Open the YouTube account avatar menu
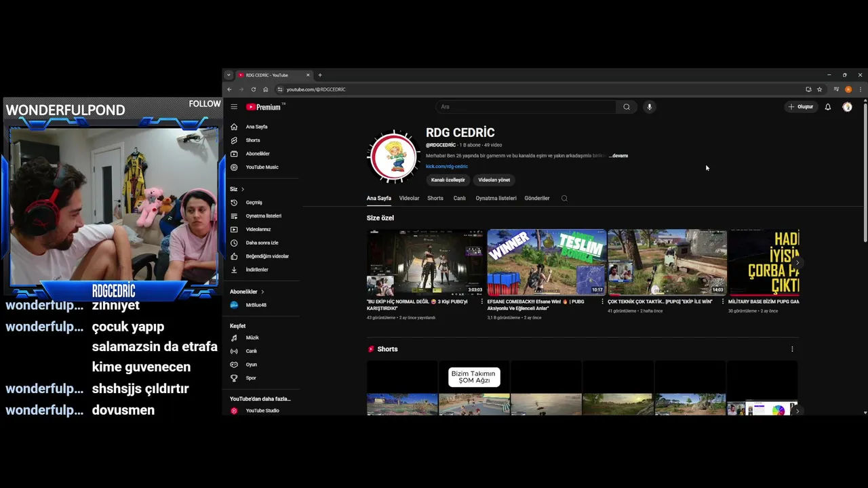Screen dimensions: 868x488 [847, 106]
